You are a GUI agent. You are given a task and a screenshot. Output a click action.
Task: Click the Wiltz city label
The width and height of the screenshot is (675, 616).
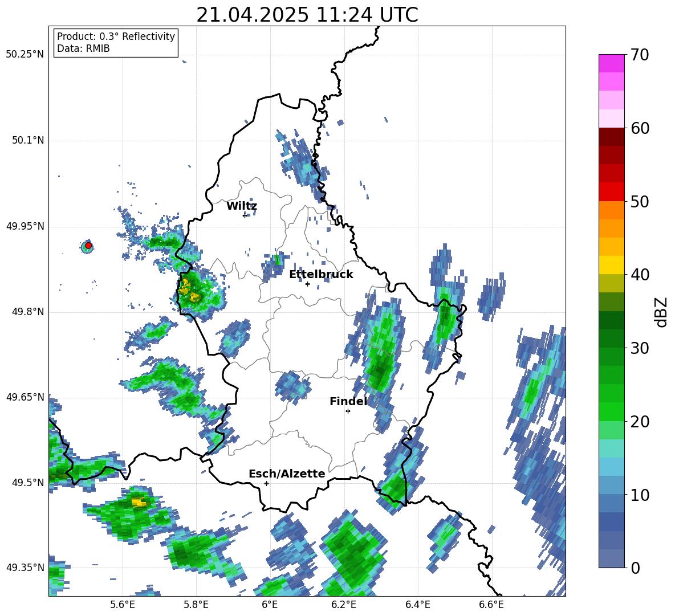pos(242,206)
